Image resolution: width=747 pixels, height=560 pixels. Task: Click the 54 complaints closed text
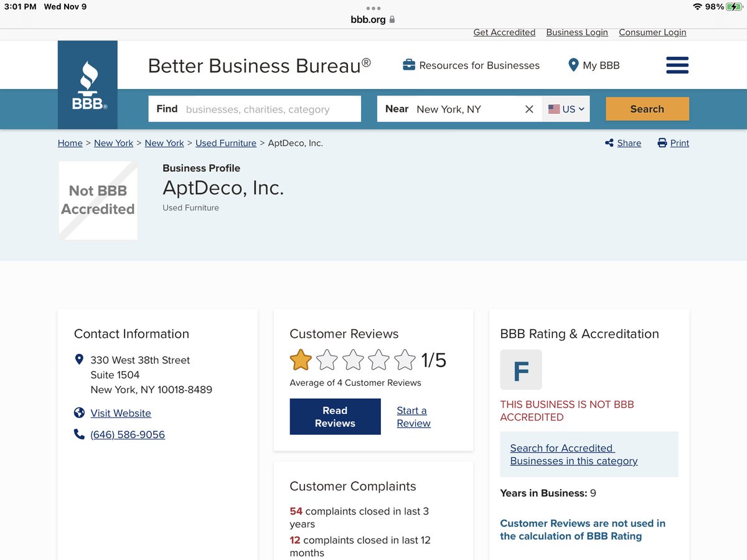(359, 518)
